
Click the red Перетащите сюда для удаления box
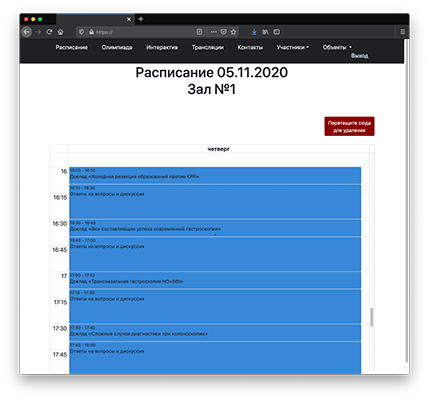[349, 126]
